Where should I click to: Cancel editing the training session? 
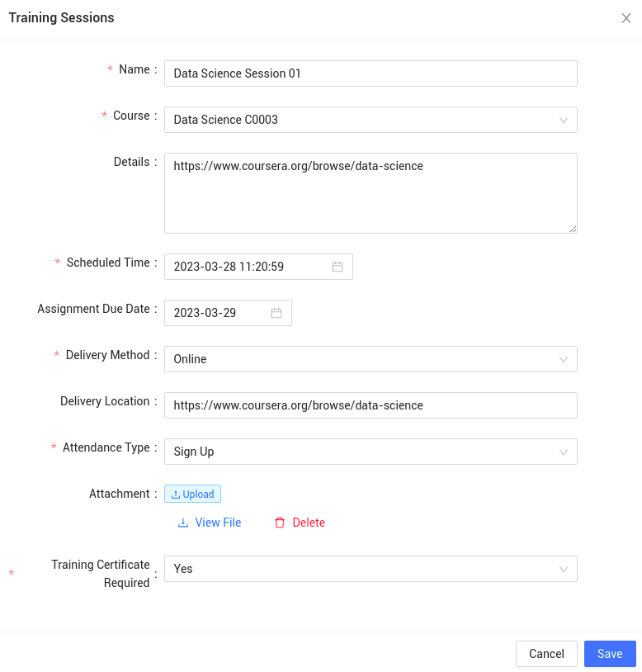(x=546, y=654)
